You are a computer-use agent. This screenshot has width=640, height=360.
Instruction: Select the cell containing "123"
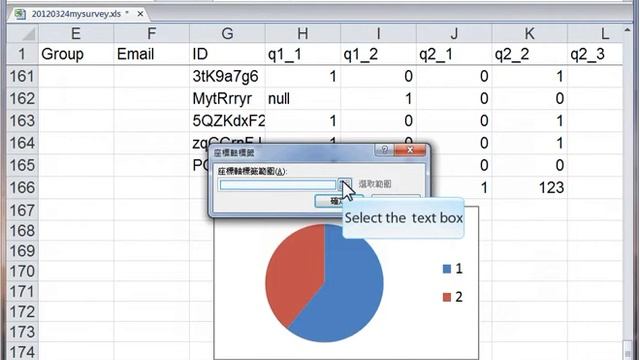529,188
